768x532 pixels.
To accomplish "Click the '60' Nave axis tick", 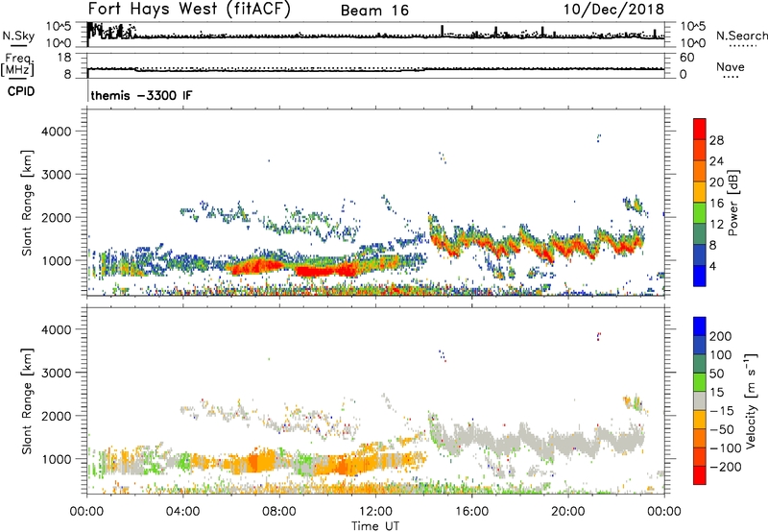I will click(686, 58).
